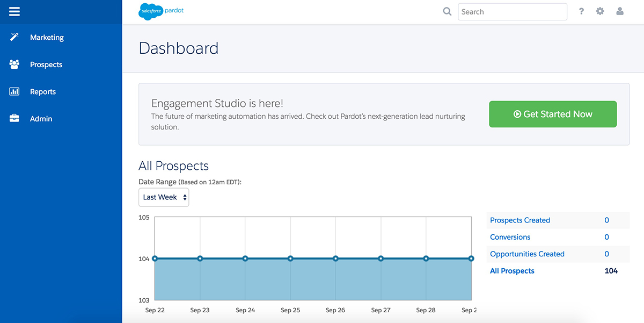
Task: Click the Salesforce Pardot logo
Action: (161, 11)
